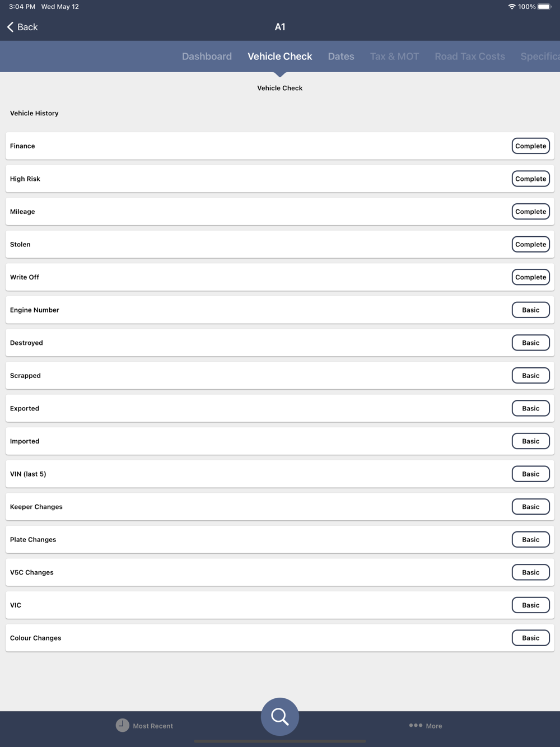
Task: Tap Basic button for Scrapped
Action: tap(531, 376)
